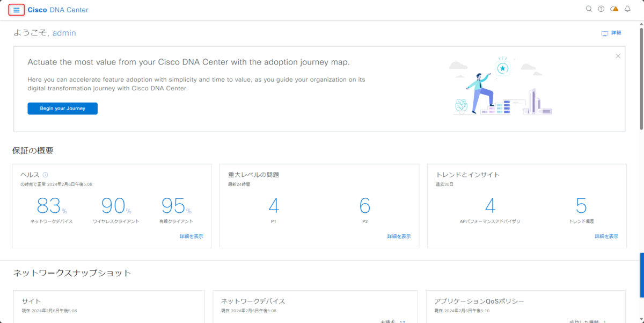
Task: Open the help question-mark icon
Action: tap(601, 9)
